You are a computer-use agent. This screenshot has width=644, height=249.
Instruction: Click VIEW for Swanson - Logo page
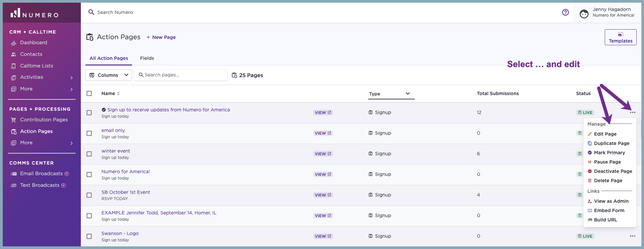[x=323, y=236]
